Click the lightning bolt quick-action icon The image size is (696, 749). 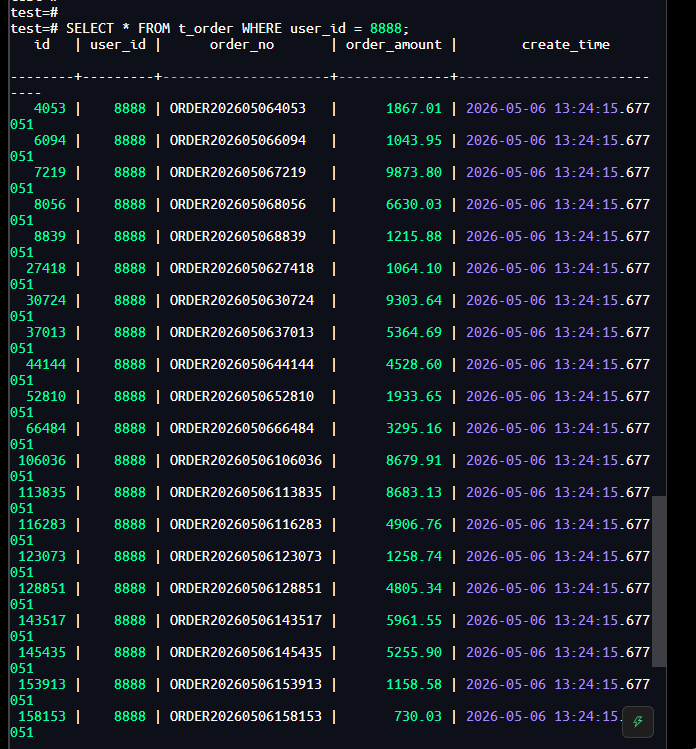pos(637,721)
